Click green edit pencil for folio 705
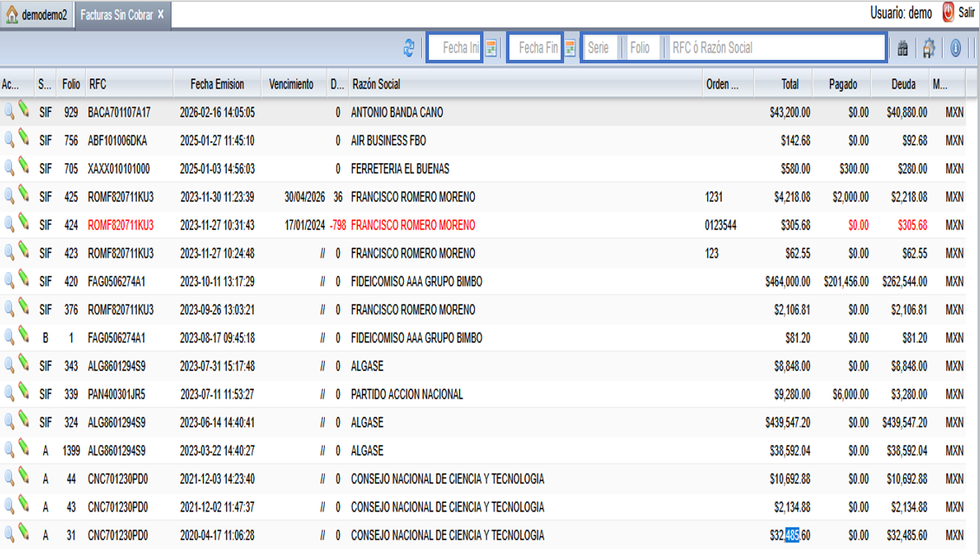This screenshot has width=980, height=555. [23, 166]
